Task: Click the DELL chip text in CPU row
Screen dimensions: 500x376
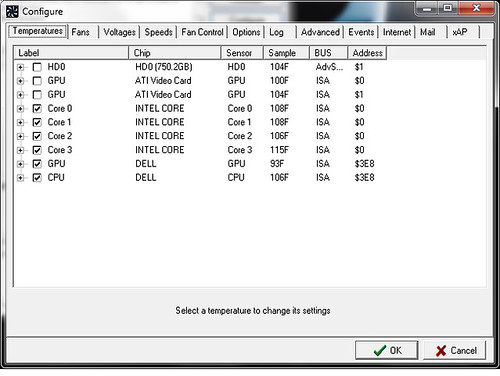Action: click(x=146, y=178)
